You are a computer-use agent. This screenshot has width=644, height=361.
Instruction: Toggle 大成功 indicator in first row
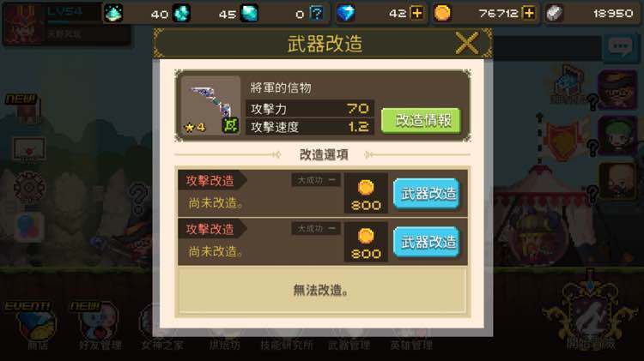pyautogui.click(x=316, y=180)
